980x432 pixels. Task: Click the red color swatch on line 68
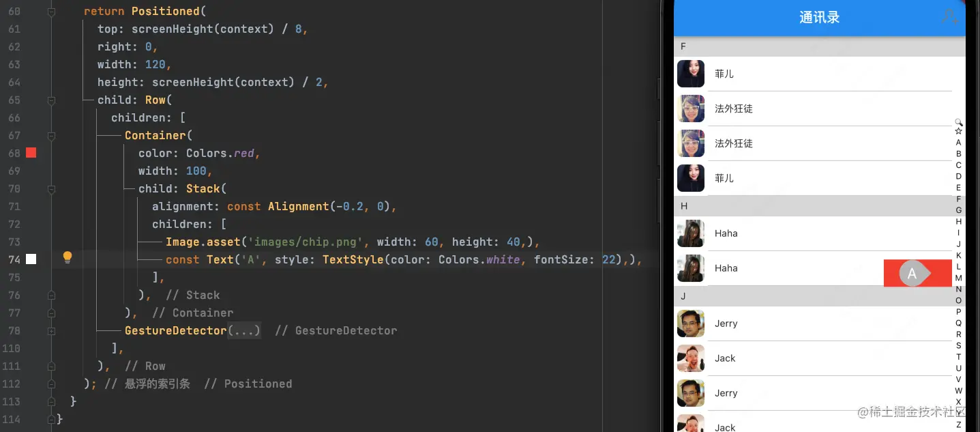(x=31, y=153)
